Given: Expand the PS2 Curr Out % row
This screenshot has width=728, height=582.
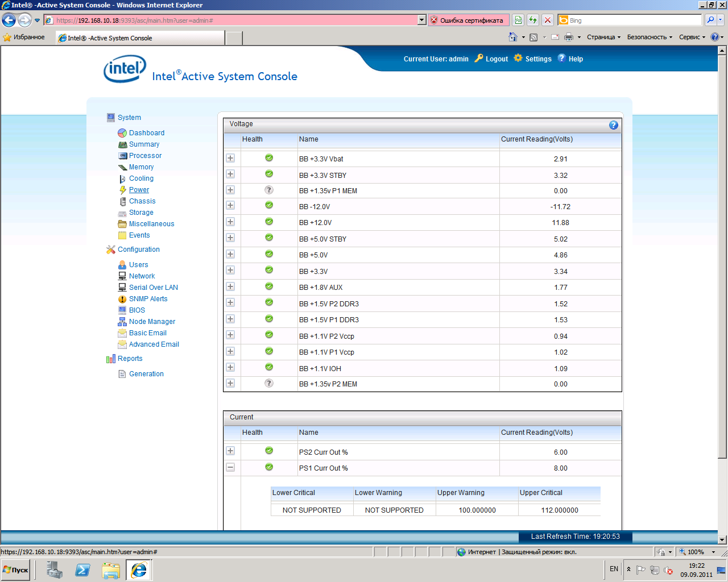Looking at the screenshot, I should [x=230, y=451].
